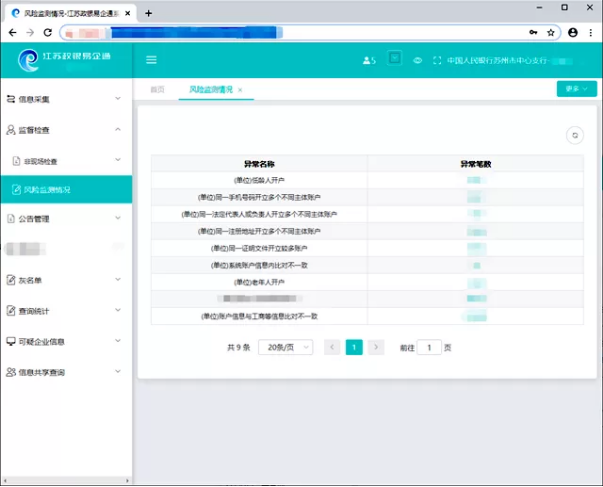The image size is (603, 487).
Task: Collapse the 监督检查 sidebar menu
Action: pyautogui.click(x=65, y=130)
